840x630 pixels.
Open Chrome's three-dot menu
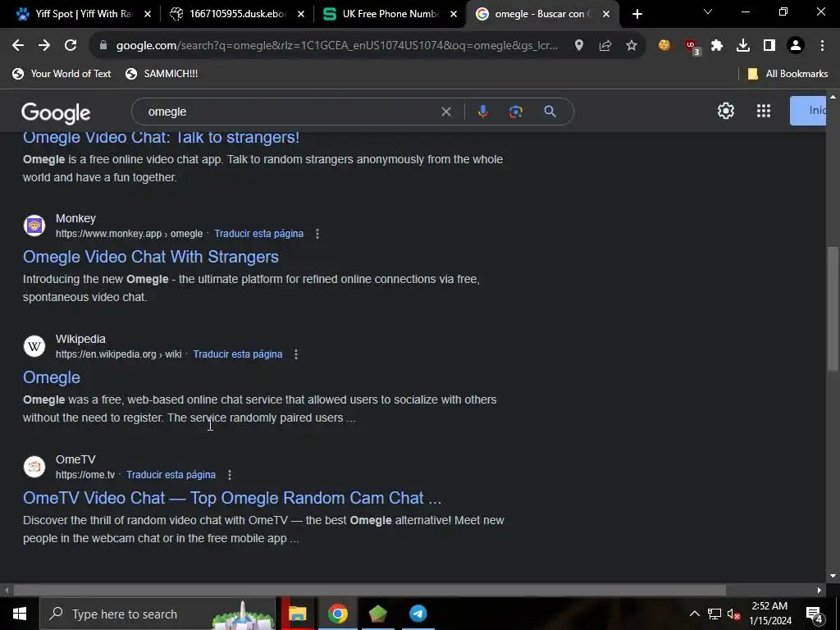point(822,46)
